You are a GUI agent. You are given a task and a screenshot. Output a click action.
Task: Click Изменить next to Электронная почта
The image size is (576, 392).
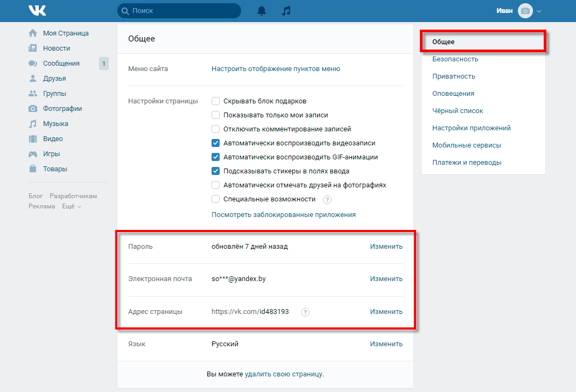386,279
